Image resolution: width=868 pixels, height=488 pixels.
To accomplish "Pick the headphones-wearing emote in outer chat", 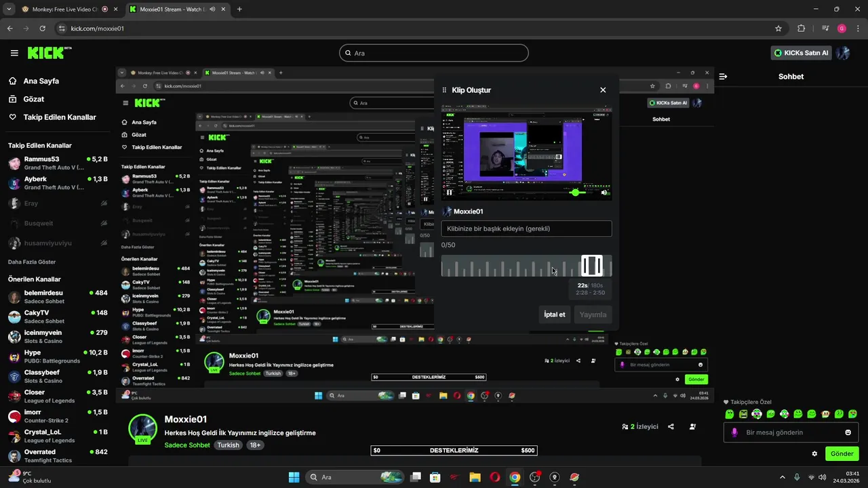I will pyautogui.click(x=757, y=413).
